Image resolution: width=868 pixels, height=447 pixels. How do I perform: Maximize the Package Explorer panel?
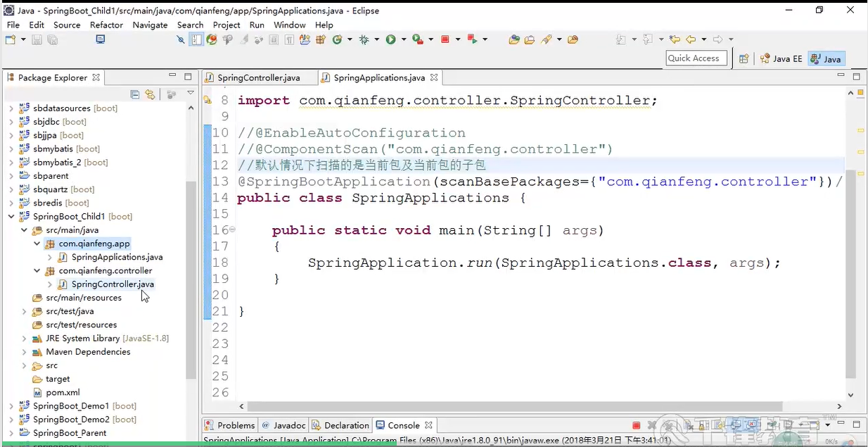188,77
